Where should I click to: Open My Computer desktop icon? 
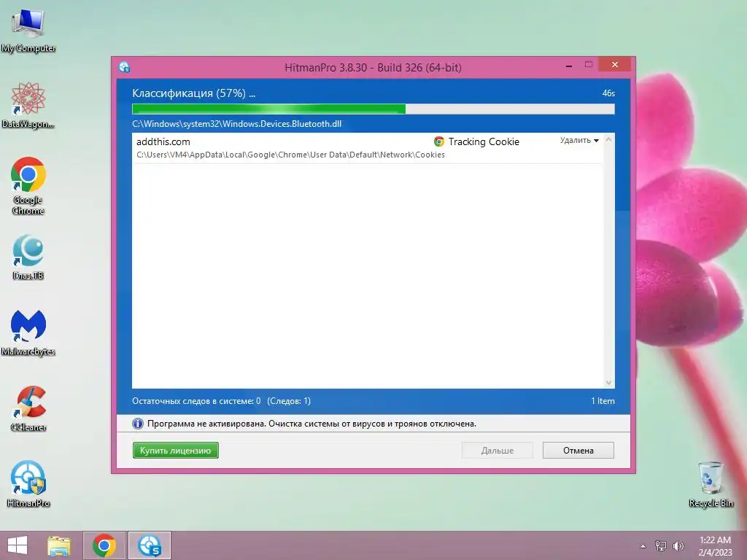coord(28,30)
